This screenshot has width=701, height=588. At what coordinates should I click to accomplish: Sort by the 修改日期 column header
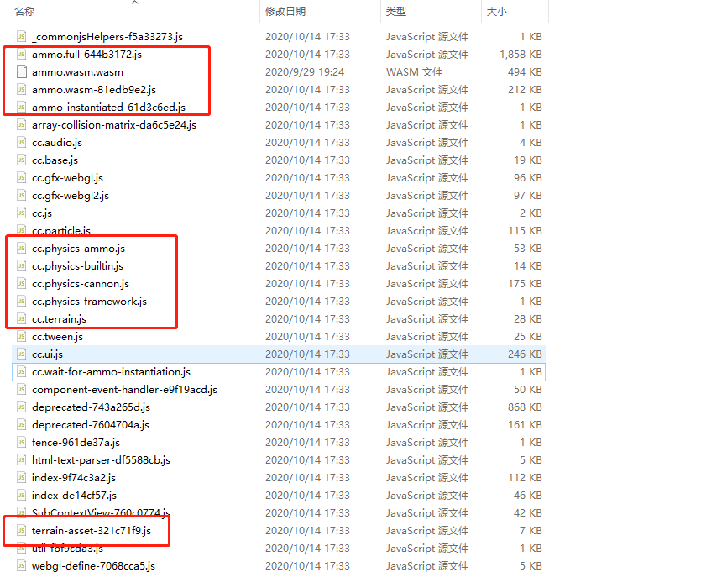[x=285, y=11]
